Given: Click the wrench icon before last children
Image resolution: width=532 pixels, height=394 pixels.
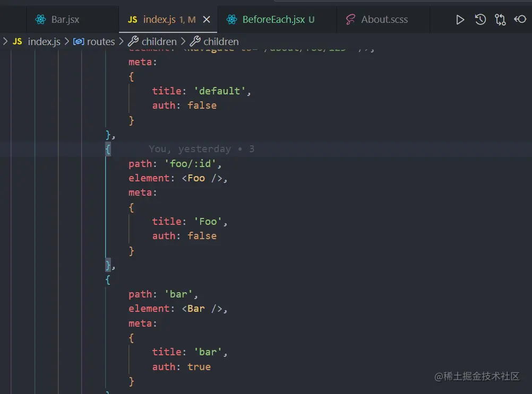Looking at the screenshot, I should (x=195, y=41).
